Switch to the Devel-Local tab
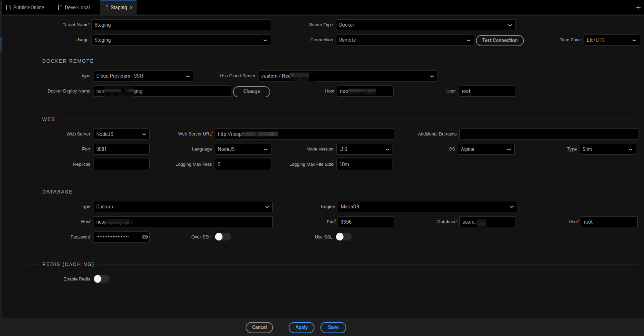Image resolution: width=644 pixels, height=336 pixels. 77,8
